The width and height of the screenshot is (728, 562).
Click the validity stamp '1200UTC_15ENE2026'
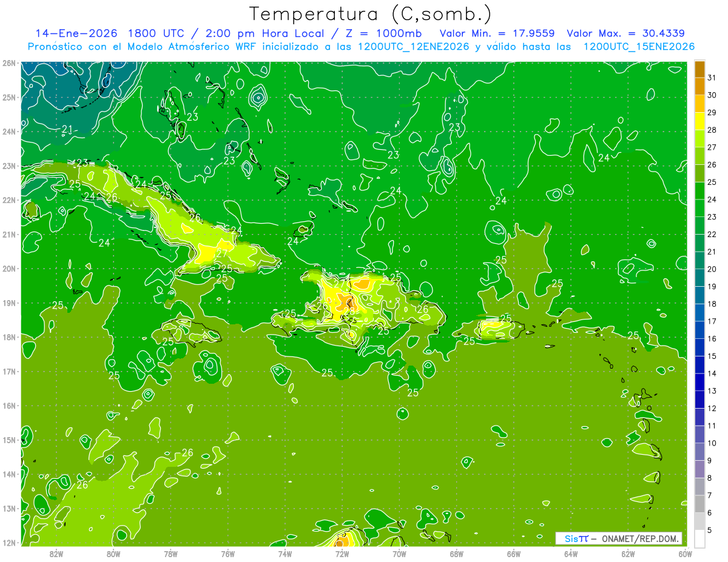click(x=639, y=47)
